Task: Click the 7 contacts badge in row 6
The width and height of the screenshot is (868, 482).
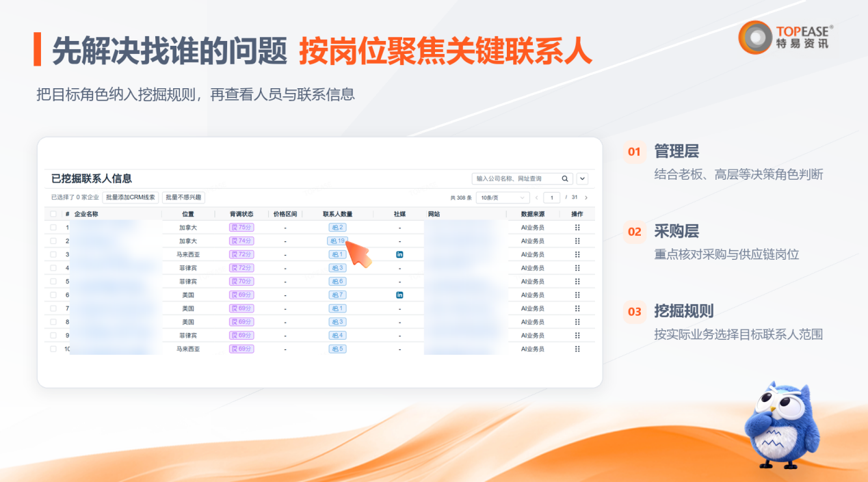Action: pyautogui.click(x=338, y=295)
